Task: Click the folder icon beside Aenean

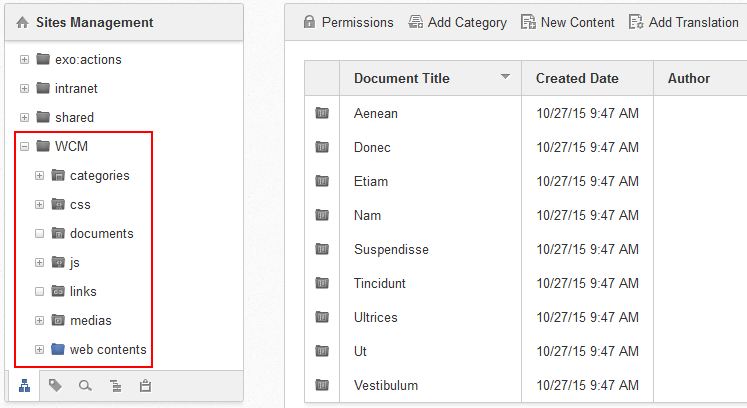Action: click(x=322, y=113)
